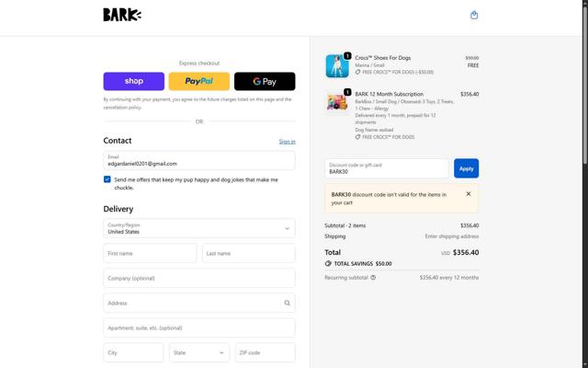Click the BARK 12 Month Subscription thumbnail

pyautogui.click(x=336, y=100)
